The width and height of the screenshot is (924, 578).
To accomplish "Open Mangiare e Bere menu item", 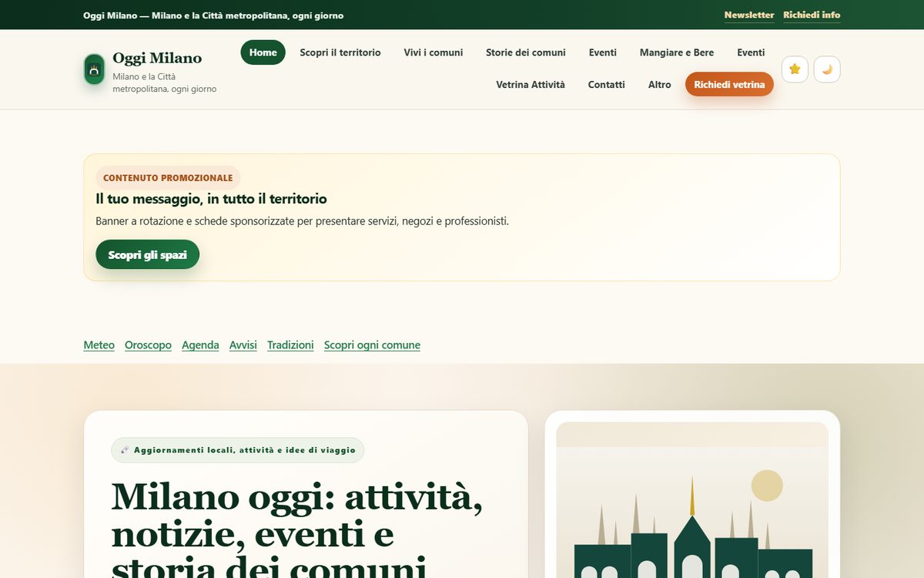I will (x=677, y=52).
